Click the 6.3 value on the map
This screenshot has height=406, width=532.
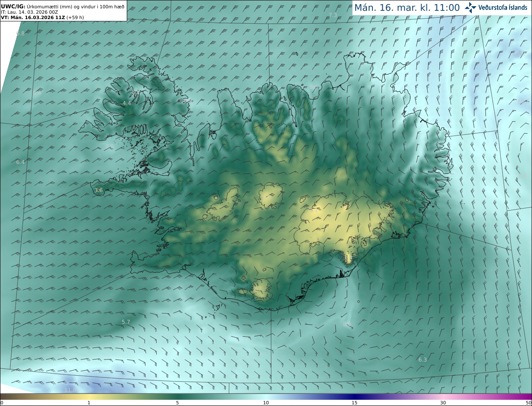pos(422,360)
